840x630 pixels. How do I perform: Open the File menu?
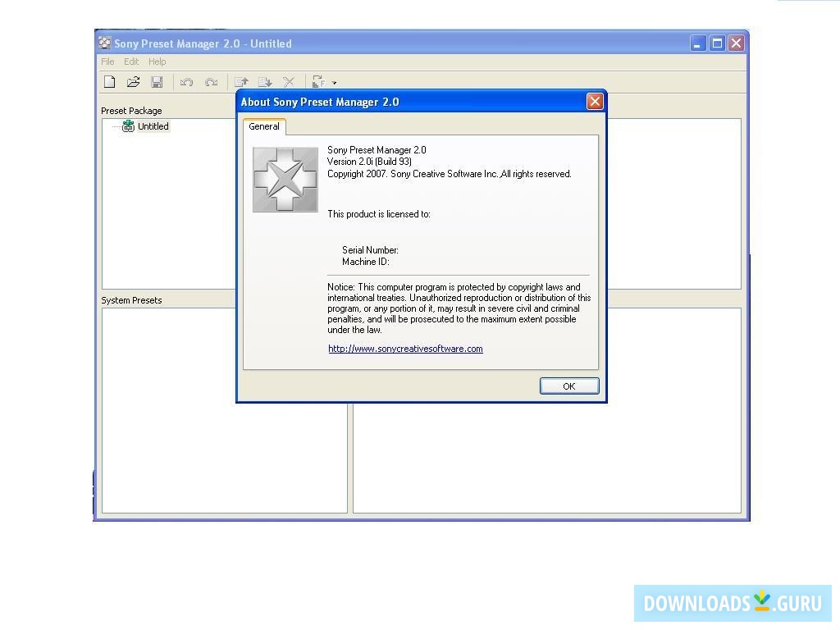pyautogui.click(x=107, y=61)
